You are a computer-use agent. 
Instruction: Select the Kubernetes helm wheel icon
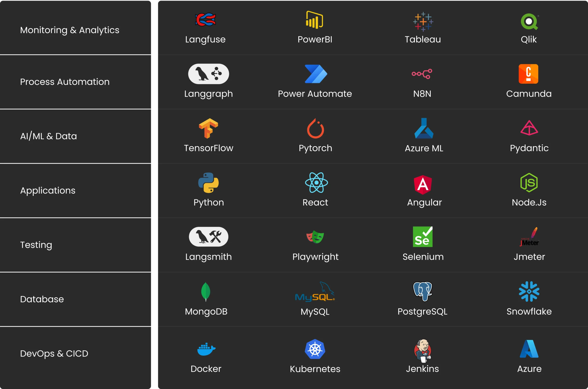click(x=315, y=349)
